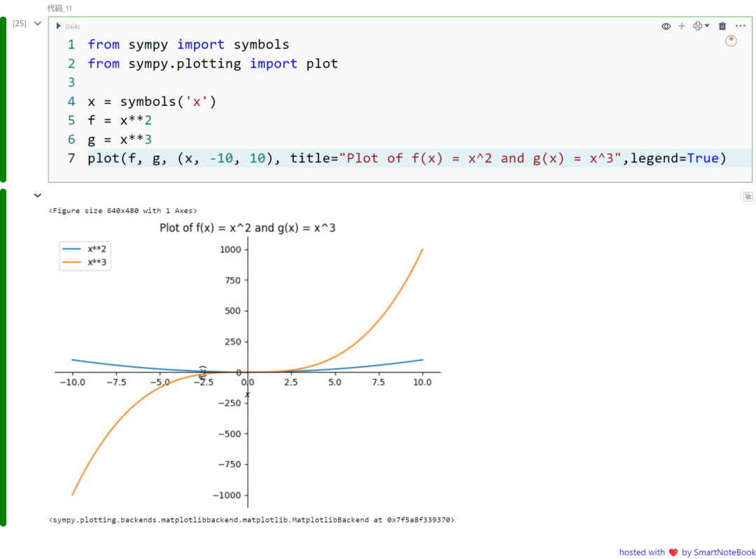Screen dimensions: 756x559
Task: Click the green cell status bar
Action: [2, 98]
